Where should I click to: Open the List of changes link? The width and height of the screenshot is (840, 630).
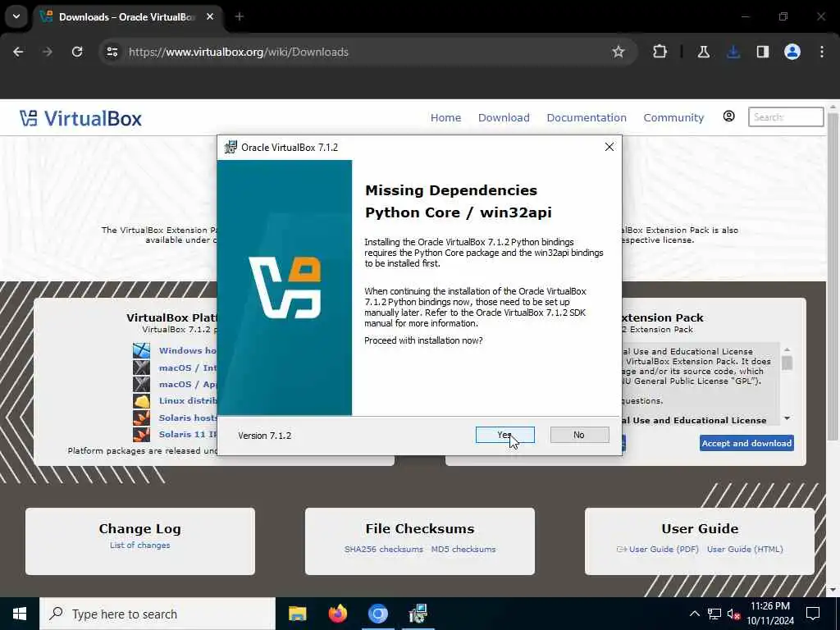pyautogui.click(x=139, y=546)
